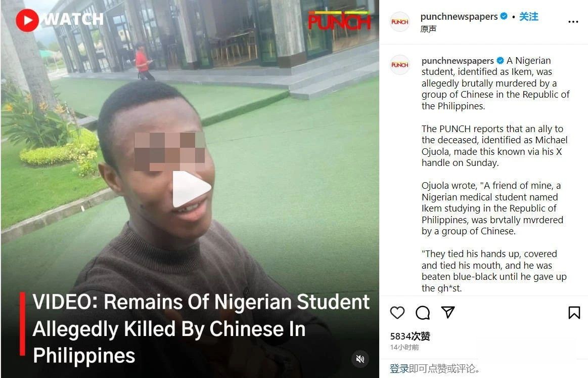Share post with paper plane icon
Viewport: 588px width, 378px height.
pyautogui.click(x=448, y=312)
